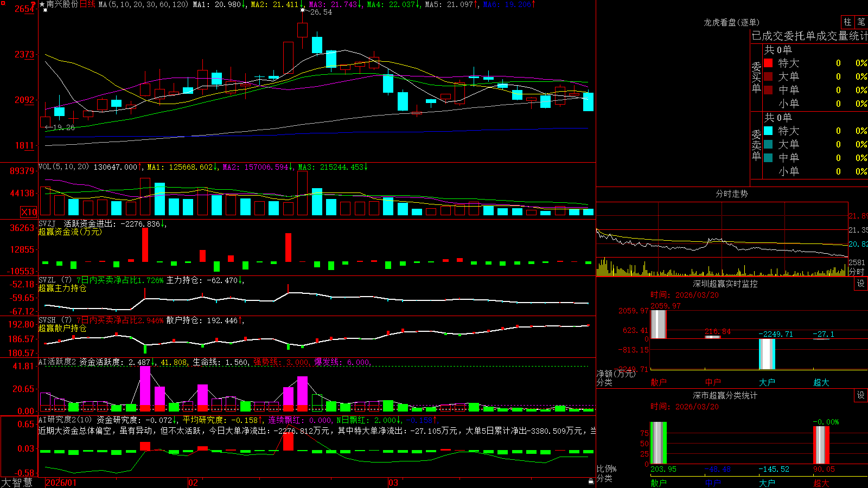Screen dimensions: 868x488
Task: Click the 2059.97 散户 net amount bar
Action: click(x=659, y=324)
